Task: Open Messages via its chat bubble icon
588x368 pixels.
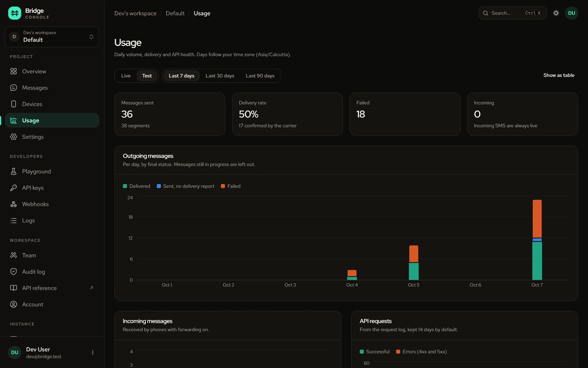Action: [x=14, y=88]
